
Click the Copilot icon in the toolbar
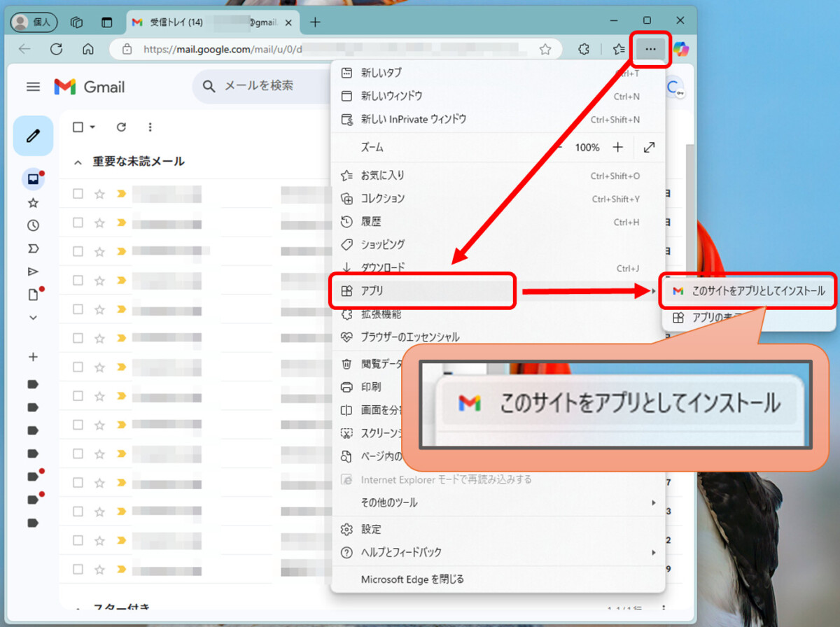click(x=680, y=49)
